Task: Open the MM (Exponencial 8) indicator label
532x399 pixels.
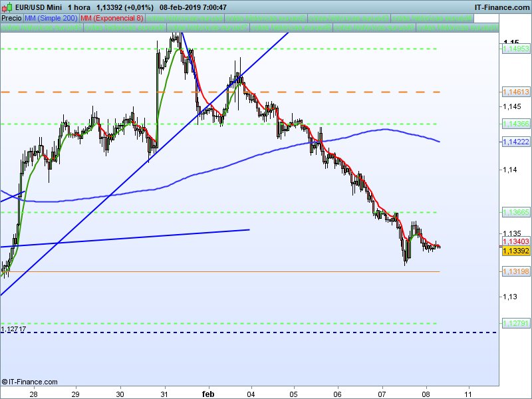Action: point(111,18)
